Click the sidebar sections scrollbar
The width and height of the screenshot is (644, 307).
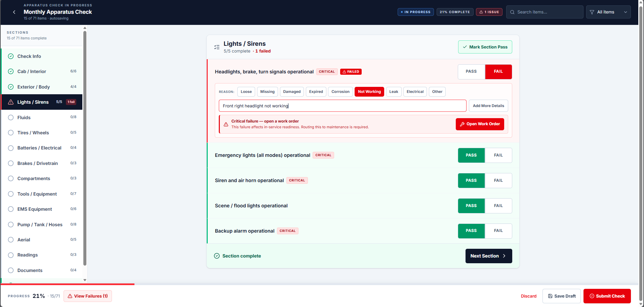[85, 148]
